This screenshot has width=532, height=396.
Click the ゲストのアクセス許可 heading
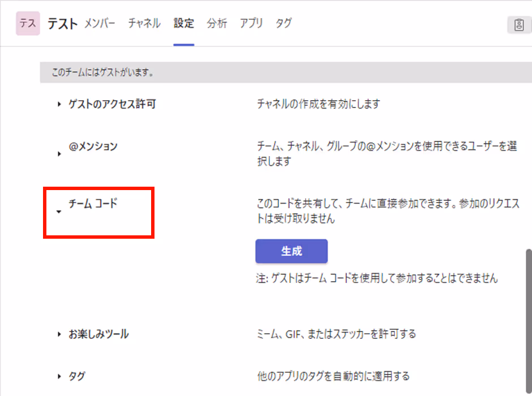112,104
